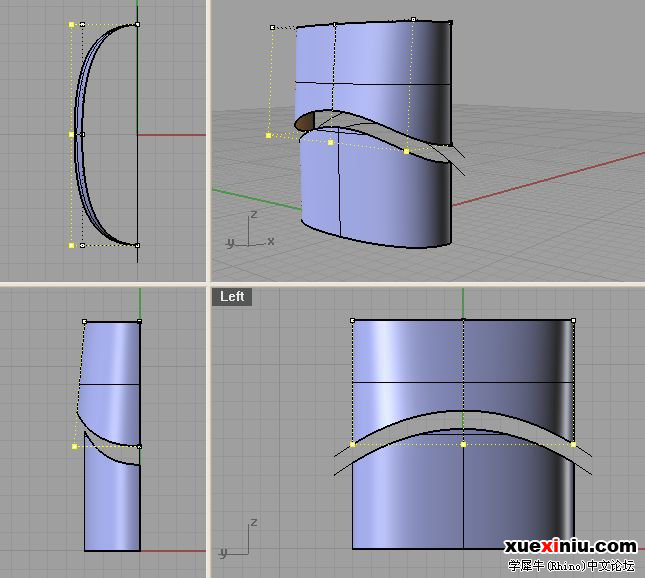Viewport: 646px width, 578px height.
Task: Pick the middle yellow control point in the Left viewport
Action: [463, 445]
